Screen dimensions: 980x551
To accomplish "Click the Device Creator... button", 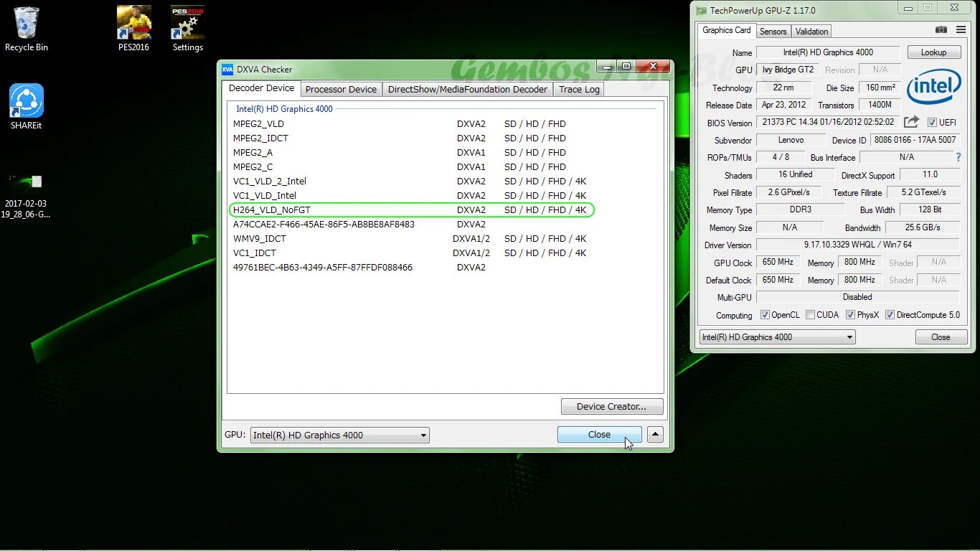I will [611, 406].
